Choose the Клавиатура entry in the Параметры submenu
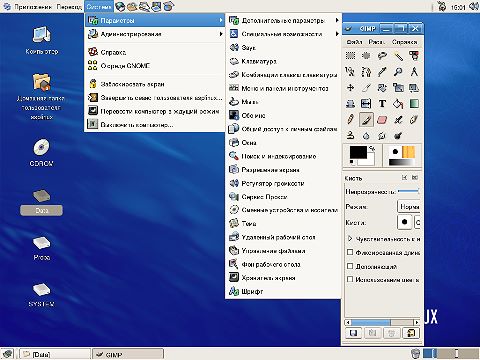 (x=284, y=61)
